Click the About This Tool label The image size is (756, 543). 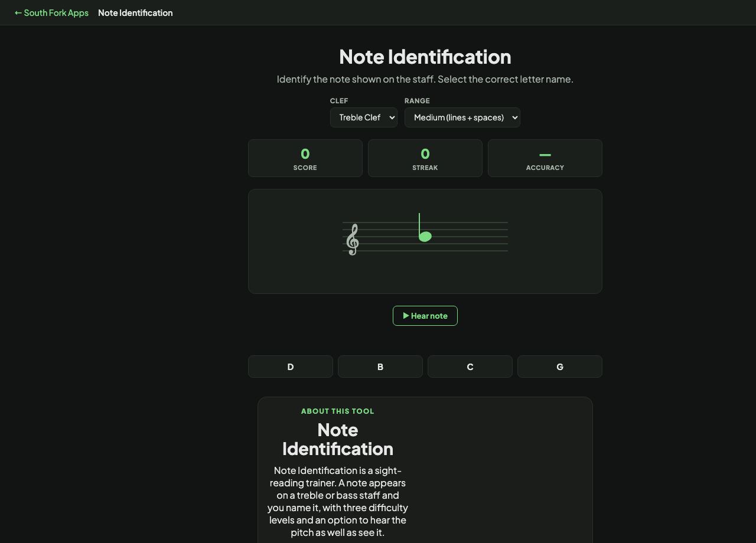point(338,411)
